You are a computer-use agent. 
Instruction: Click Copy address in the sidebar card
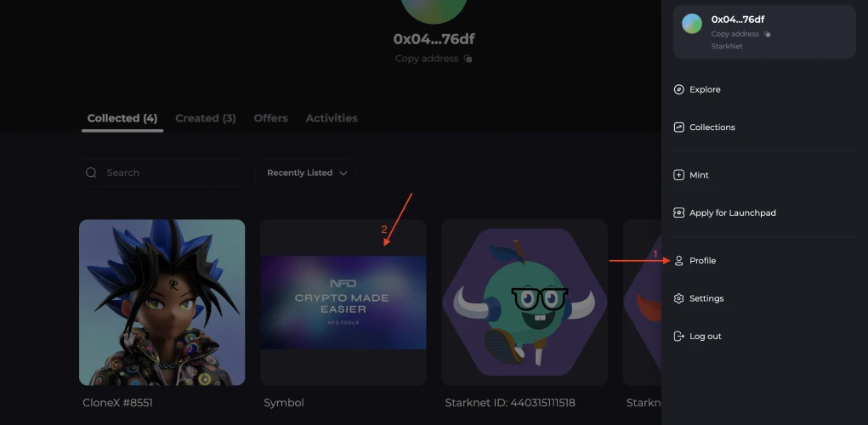[735, 34]
